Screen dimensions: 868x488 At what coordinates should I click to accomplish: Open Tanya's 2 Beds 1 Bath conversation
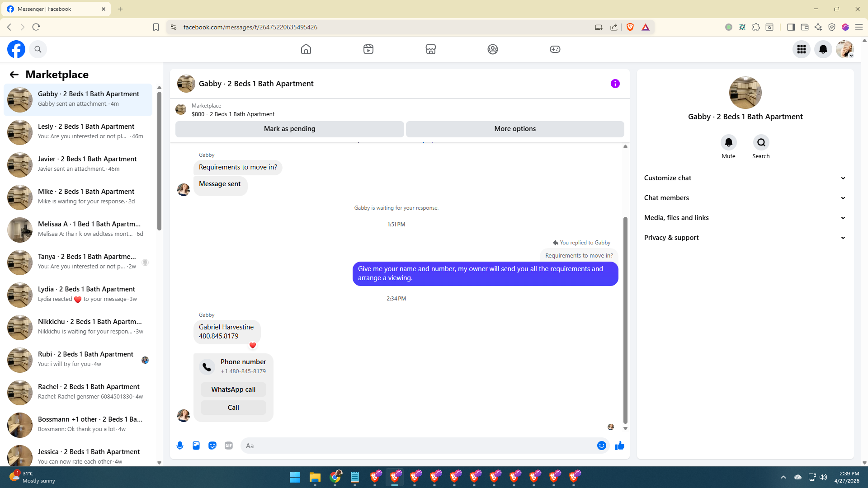pyautogui.click(x=78, y=262)
